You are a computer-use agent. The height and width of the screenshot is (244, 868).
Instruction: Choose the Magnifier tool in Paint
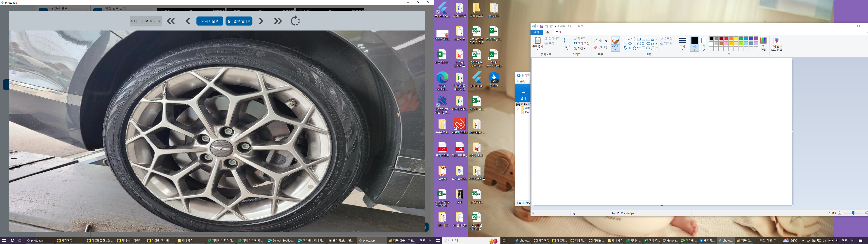click(x=606, y=47)
